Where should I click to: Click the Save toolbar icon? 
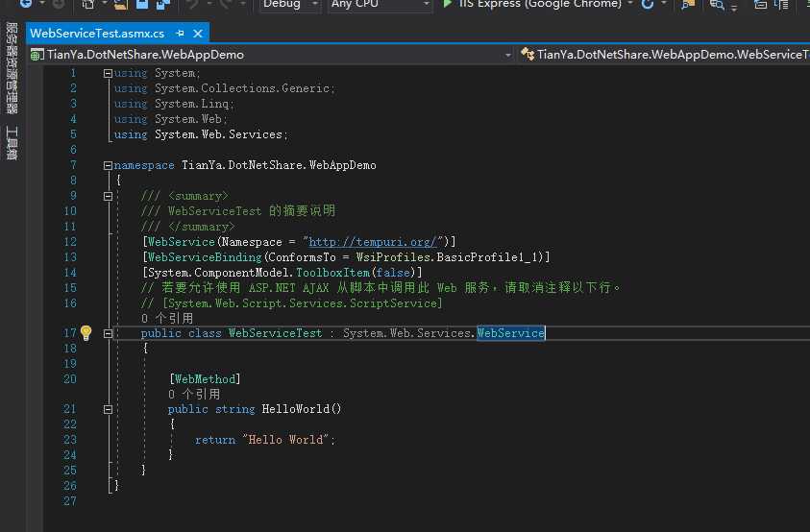point(142,4)
